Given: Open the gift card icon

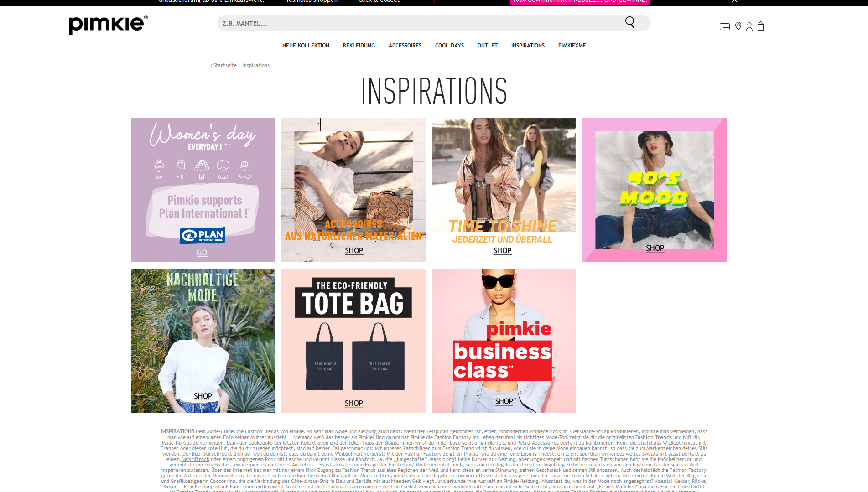Looking at the screenshot, I should [725, 27].
